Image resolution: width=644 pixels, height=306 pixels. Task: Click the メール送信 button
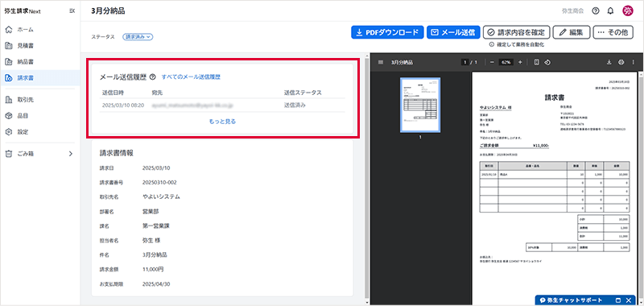[x=453, y=32]
